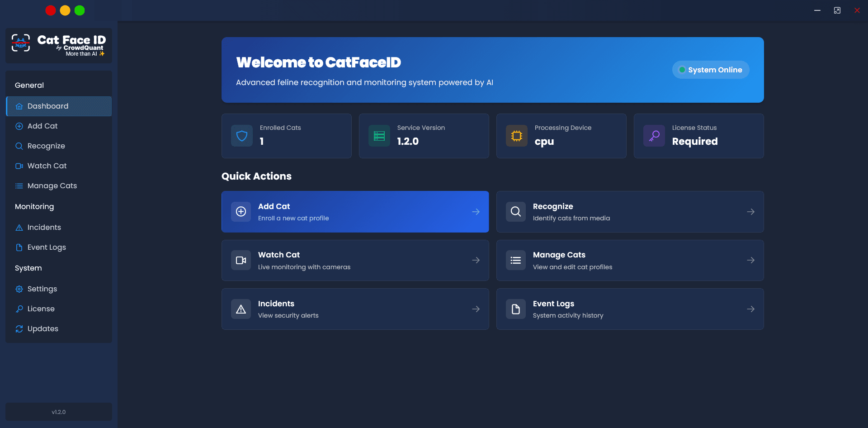Click the arrow on the Watch Cat card

click(x=476, y=260)
